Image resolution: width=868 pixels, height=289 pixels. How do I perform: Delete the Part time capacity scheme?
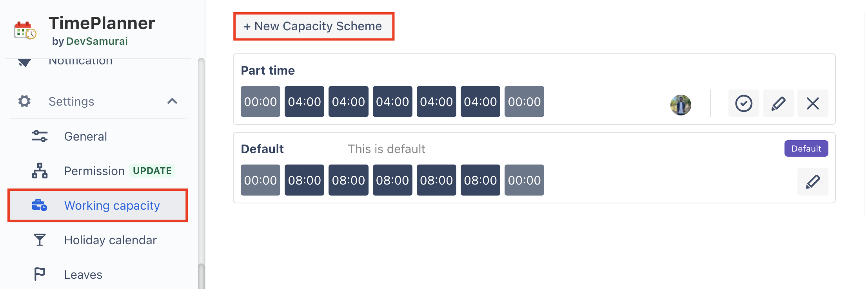coord(813,104)
